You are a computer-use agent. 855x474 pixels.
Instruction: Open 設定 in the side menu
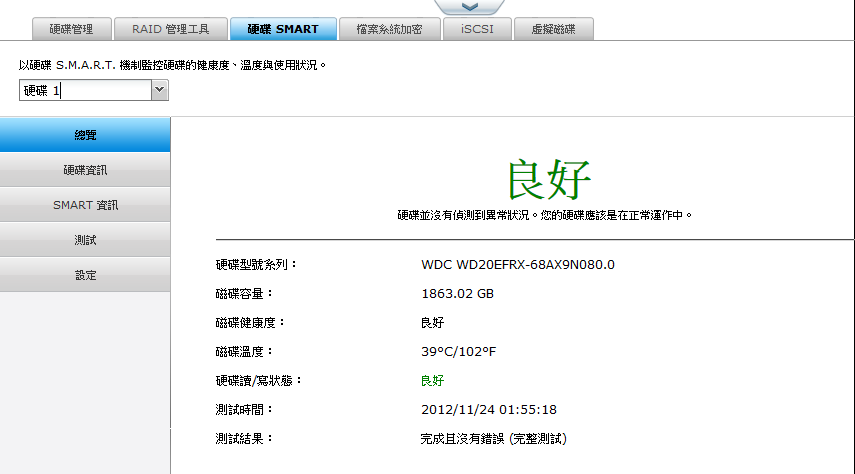pos(85,274)
